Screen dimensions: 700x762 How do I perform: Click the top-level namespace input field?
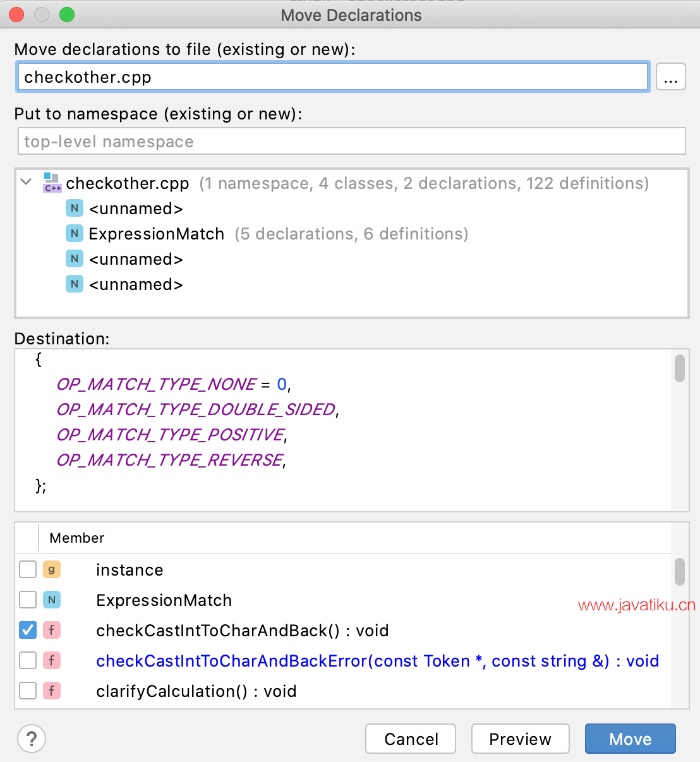pyautogui.click(x=352, y=141)
